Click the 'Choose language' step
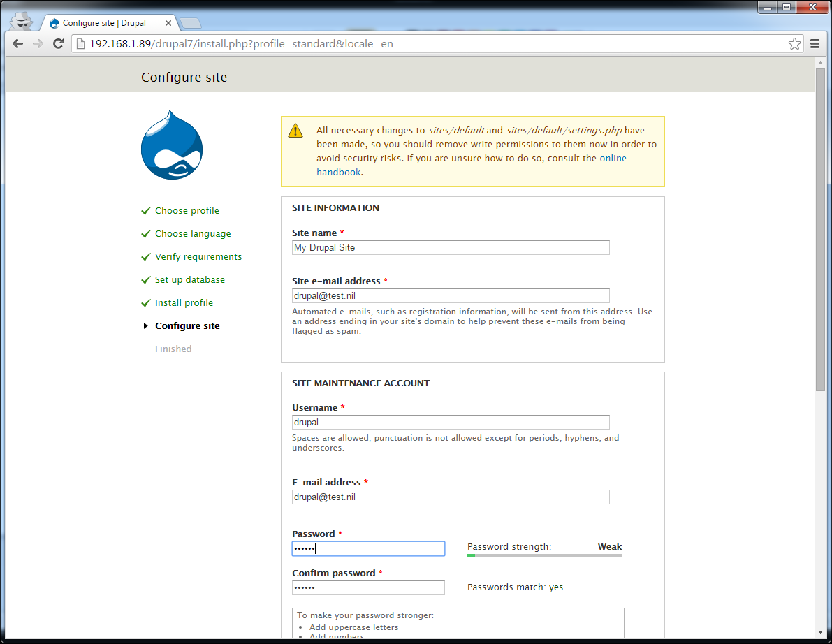 point(193,234)
